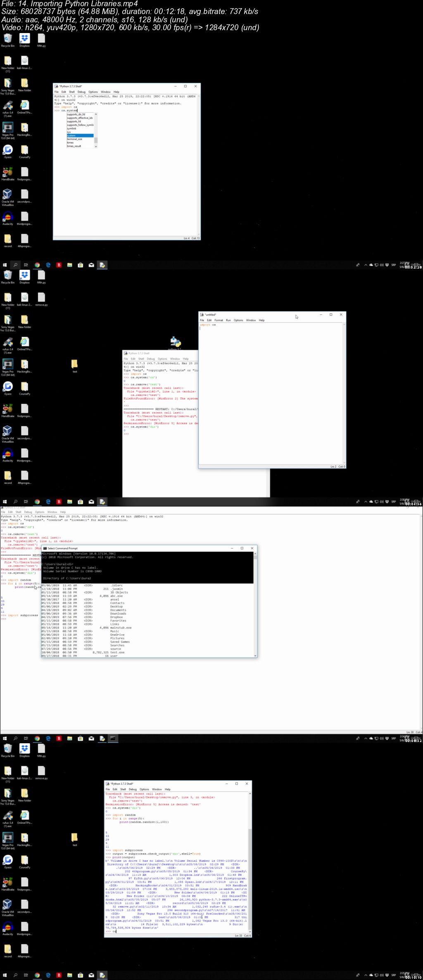Click the '>>> ou' prompt line in the 00:10:10 shell

(111, 931)
